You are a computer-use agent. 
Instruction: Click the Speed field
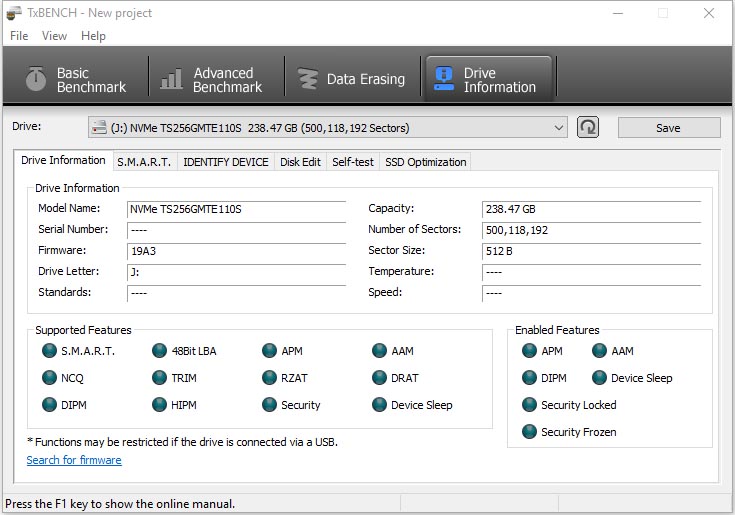click(592, 293)
